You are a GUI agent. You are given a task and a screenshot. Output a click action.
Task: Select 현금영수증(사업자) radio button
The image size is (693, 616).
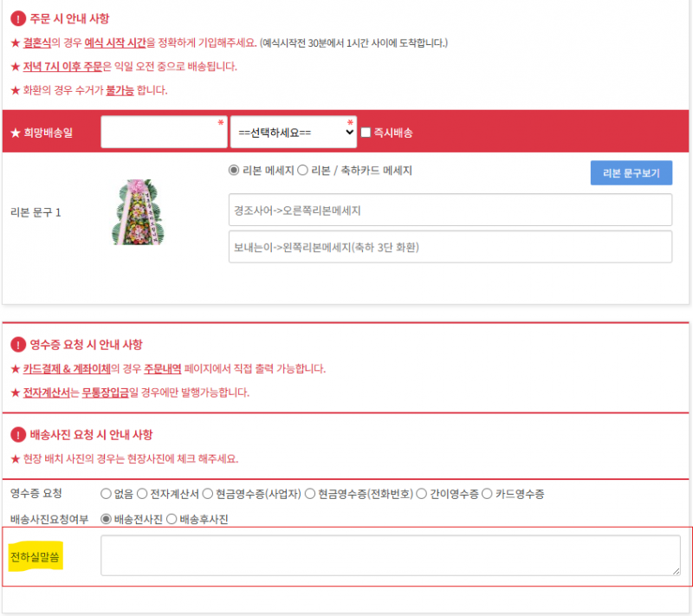207,494
